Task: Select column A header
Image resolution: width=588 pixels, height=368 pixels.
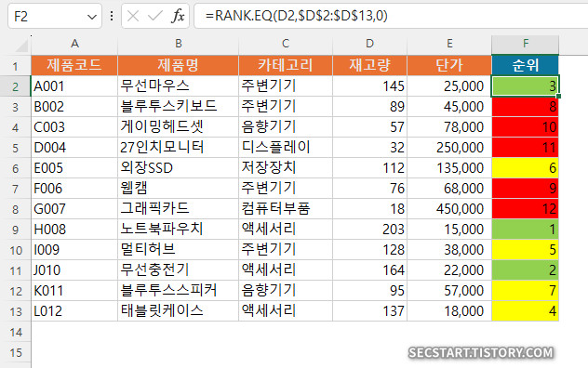Action: pos(74,44)
